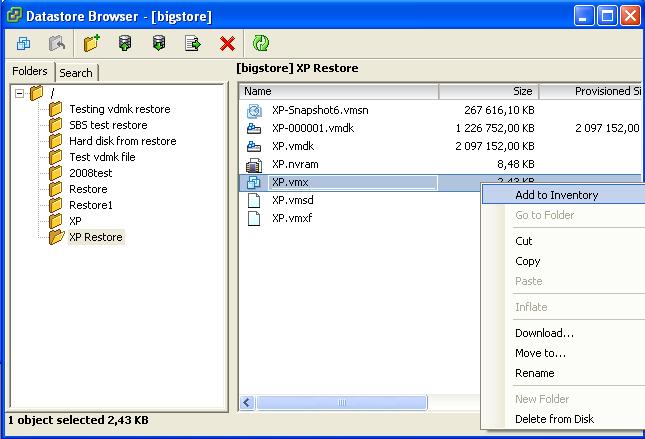Select the Test vdmk file folder
The width and height of the screenshot is (645, 439).
[102, 157]
